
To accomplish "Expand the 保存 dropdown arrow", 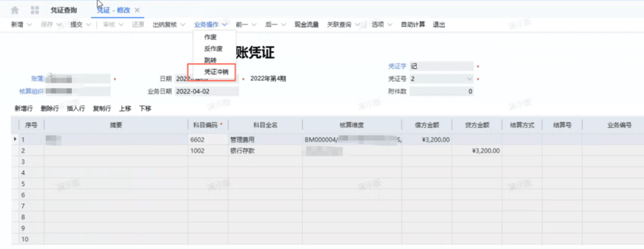I will click(x=58, y=25).
